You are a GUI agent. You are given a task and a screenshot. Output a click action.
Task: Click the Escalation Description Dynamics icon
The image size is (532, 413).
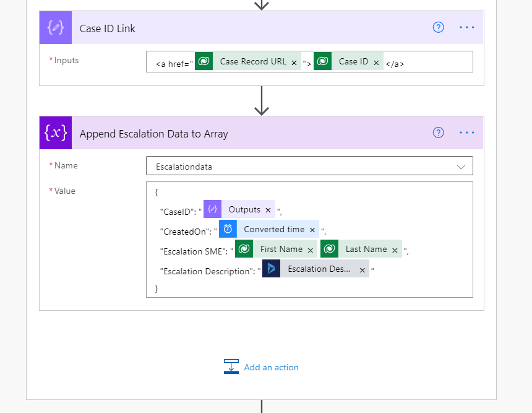(x=272, y=269)
